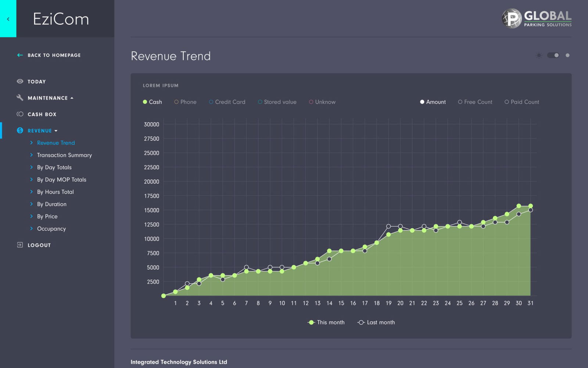Click the 15000 y-axis label
The width and height of the screenshot is (588, 368).
pos(151,210)
